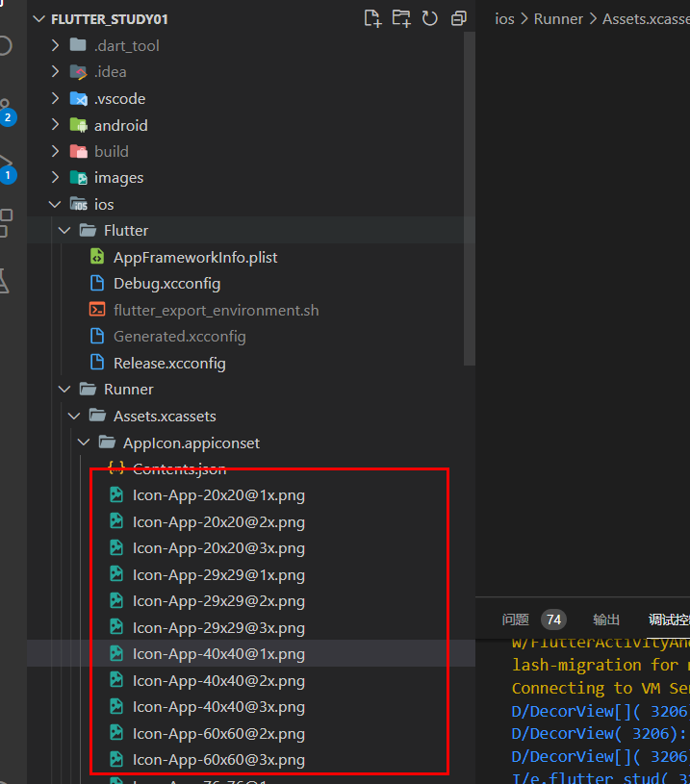Expand the images folder chevron
Viewport: 690px width, 784px height.
[56, 178]
